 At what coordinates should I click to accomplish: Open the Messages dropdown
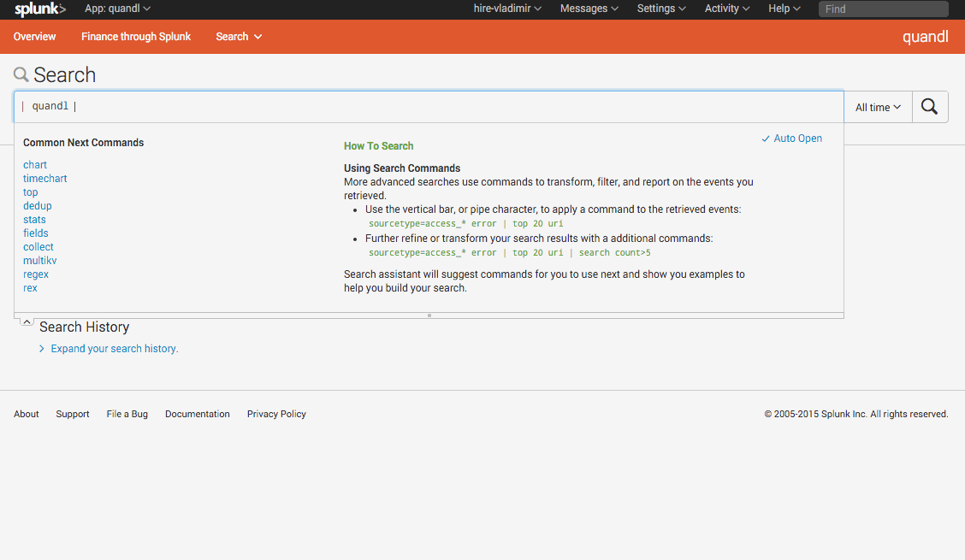click(x=589, y=9)
